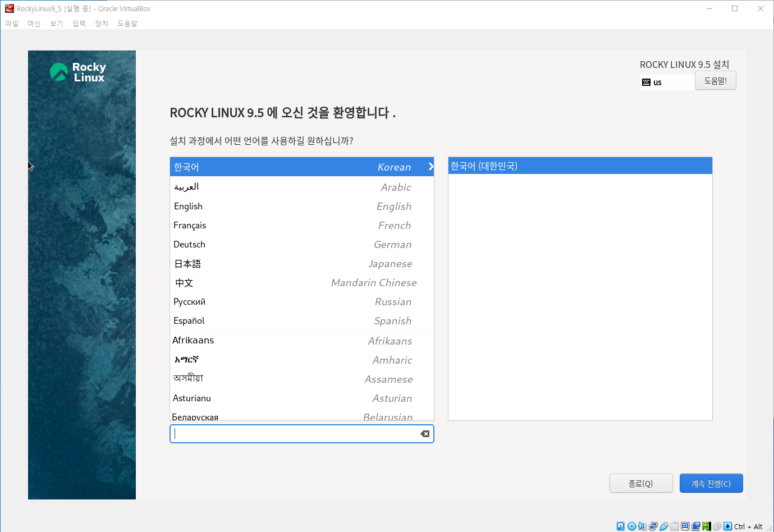The width and height of the screenshot is (774, 532).
Task: Select the Arabic language row
Action: (x=302, y=187)
